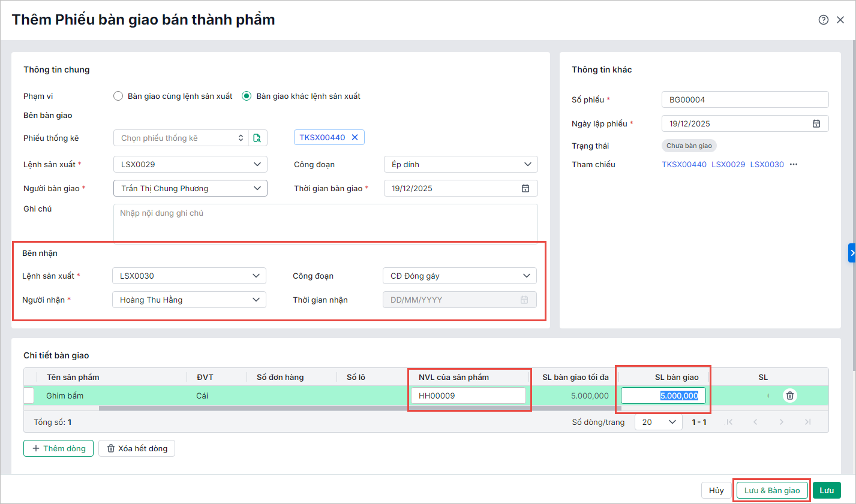Show more references via ellipsis icon
This screenshot has height=504, width=856.
[794, 164]
